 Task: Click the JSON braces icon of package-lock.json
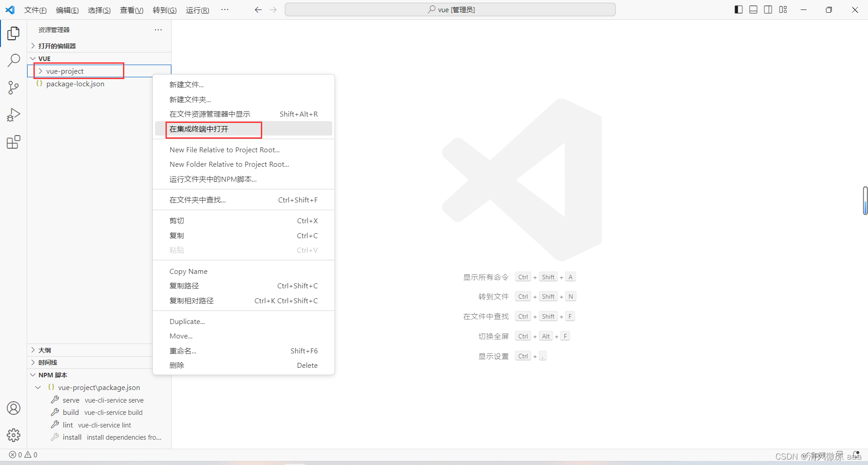tap(39, 84)
